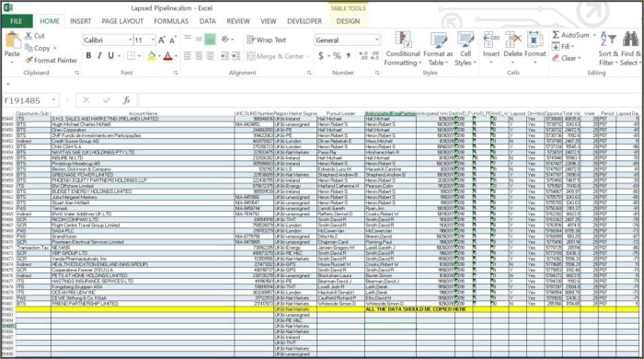Screen dimensions: 644x359
Task: Switch to the REVIEW tab
Action: (x=238, y=21)
